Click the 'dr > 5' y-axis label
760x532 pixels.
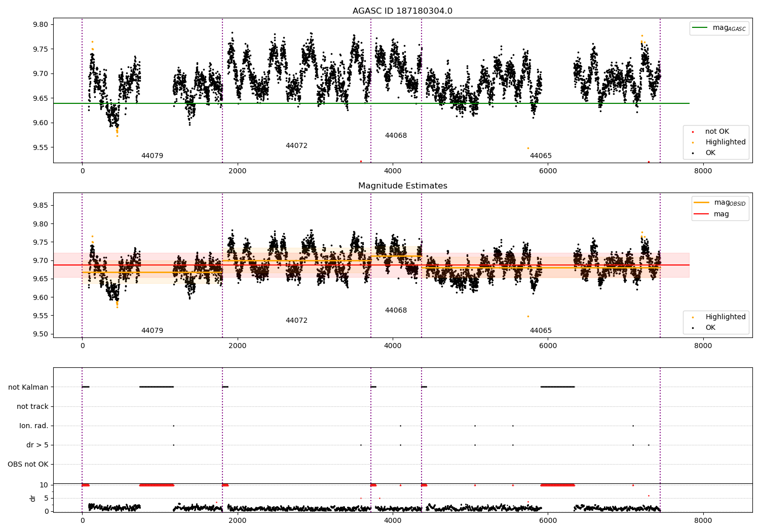pyautogui.click(x=37, y=445)
